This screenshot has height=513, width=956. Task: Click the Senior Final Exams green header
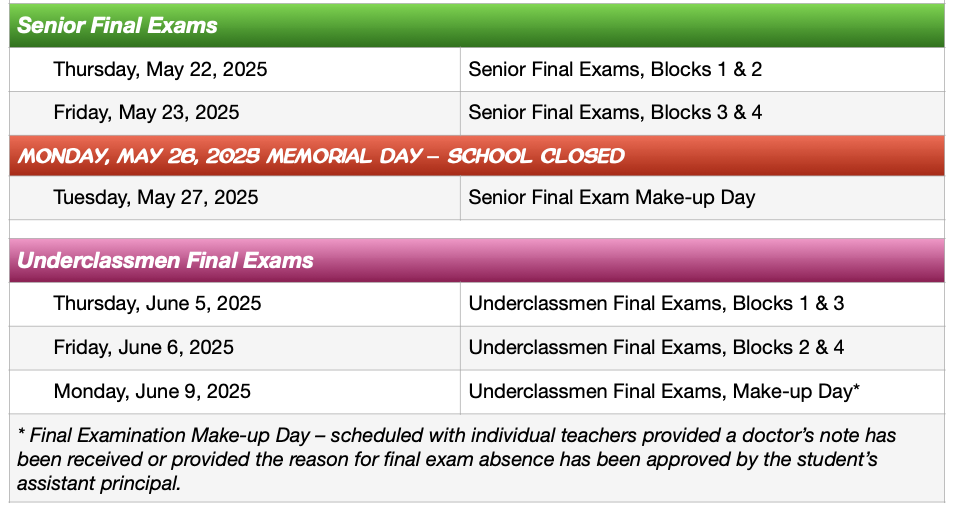(x=477, y=26)
